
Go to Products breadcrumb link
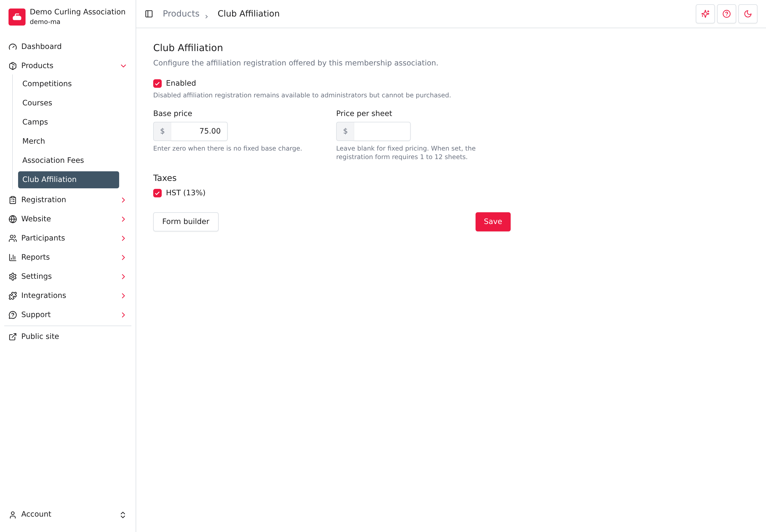(x=181, y=14)
